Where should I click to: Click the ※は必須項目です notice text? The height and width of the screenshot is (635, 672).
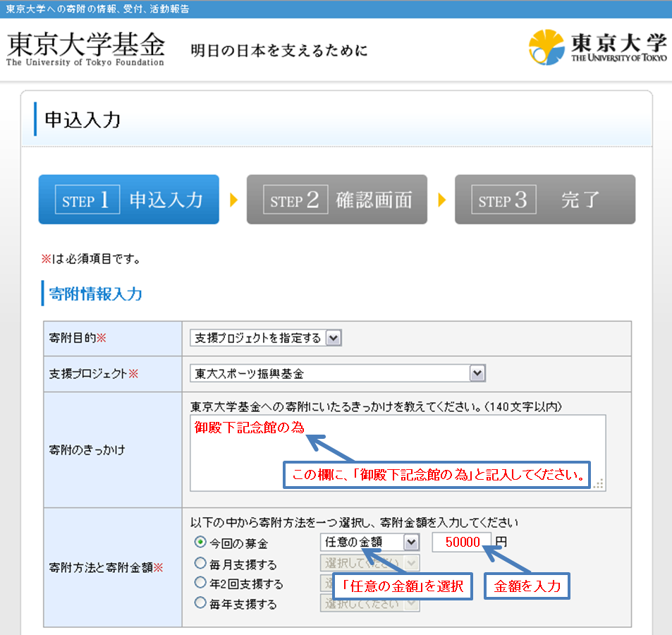[90, 258]
